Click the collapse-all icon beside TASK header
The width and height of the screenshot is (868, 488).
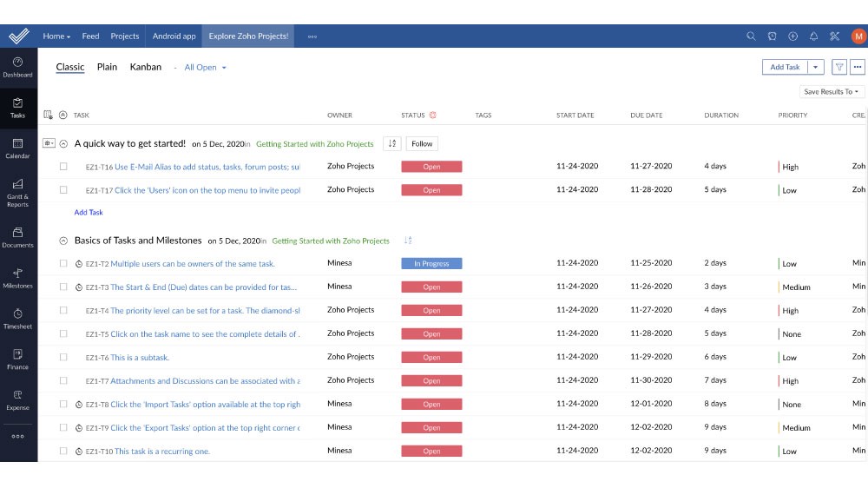[x=63, y=115]
